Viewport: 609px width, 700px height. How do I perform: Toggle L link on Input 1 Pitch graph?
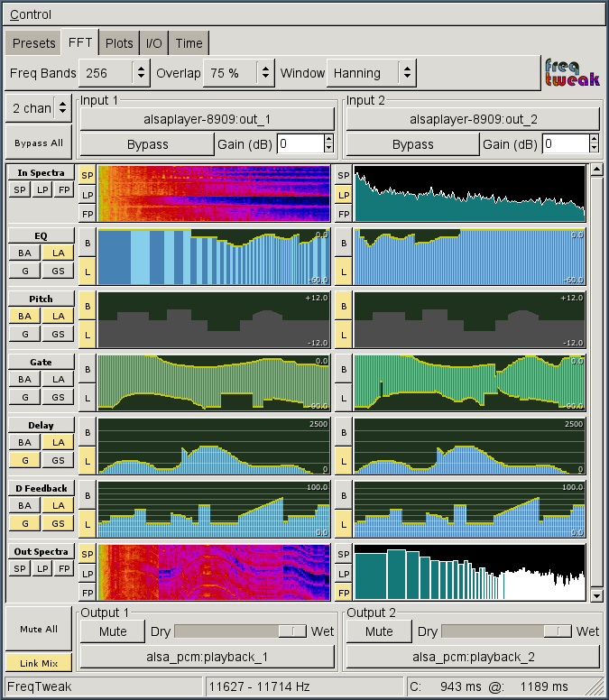pyautogui.click(x=88, y=335)
